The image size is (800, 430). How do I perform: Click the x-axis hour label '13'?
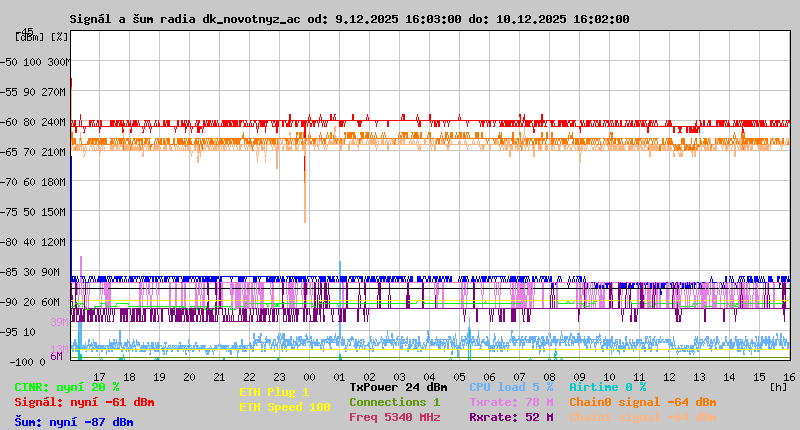[699, 377]
